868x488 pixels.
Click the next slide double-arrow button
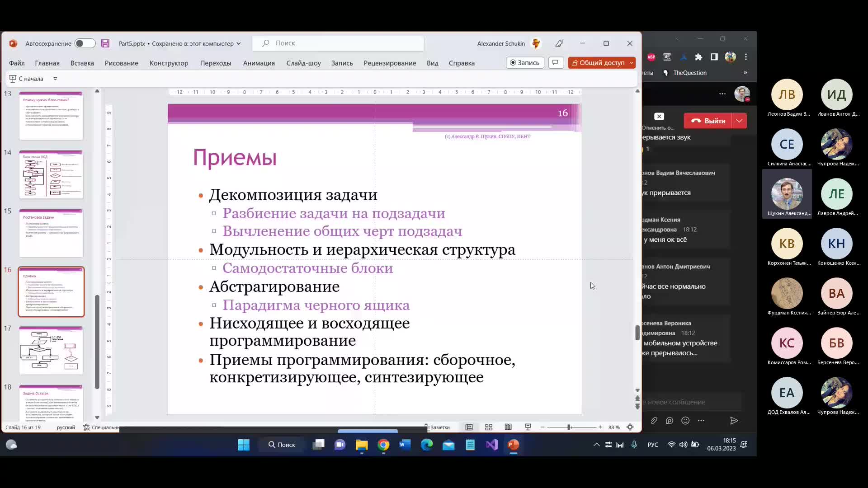click(637, 407)
